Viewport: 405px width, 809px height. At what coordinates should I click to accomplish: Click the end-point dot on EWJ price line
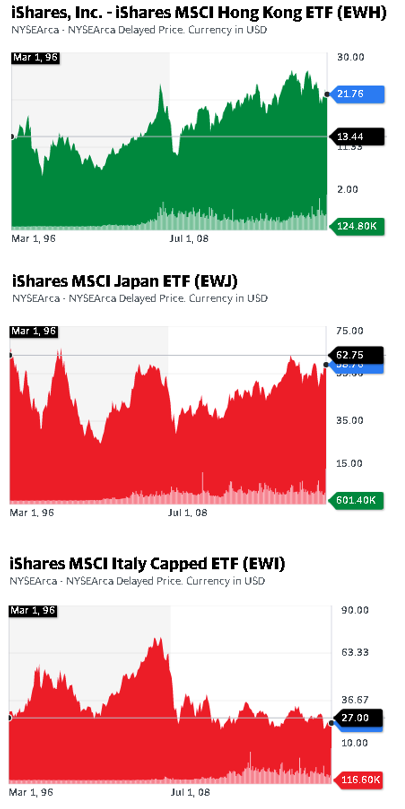(x=326, y=365)
